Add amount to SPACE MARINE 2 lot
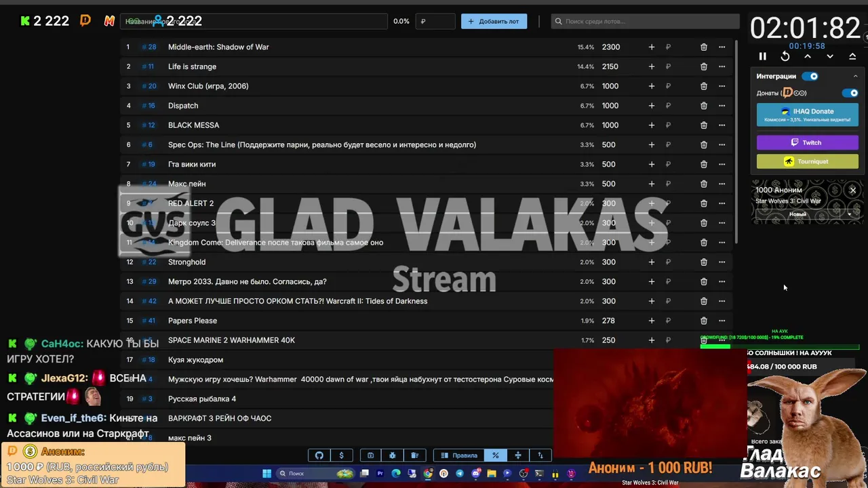 (x=651, y=340)
